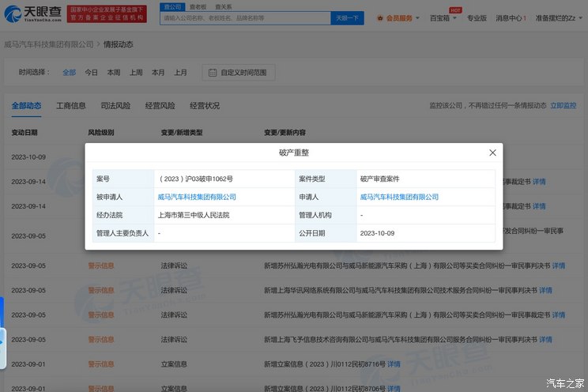The width and height of the screenshot is (588, 392).
Task: Click the 立即监控 link
Action: 563,106
